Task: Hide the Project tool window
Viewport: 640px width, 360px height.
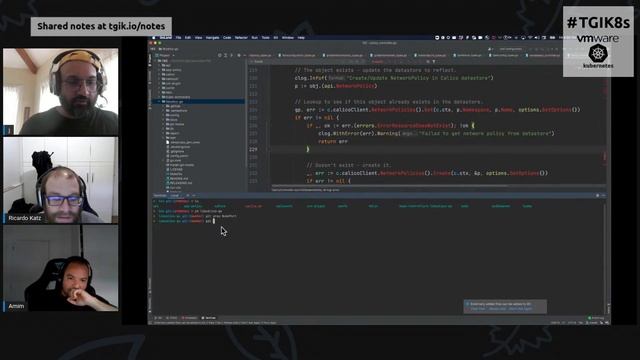Action: click(244, 55)
